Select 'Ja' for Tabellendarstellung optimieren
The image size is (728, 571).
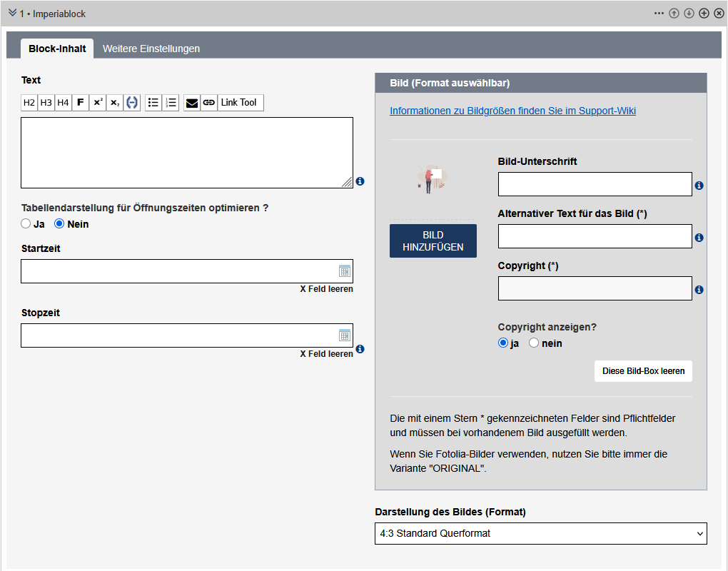point(26,224)
